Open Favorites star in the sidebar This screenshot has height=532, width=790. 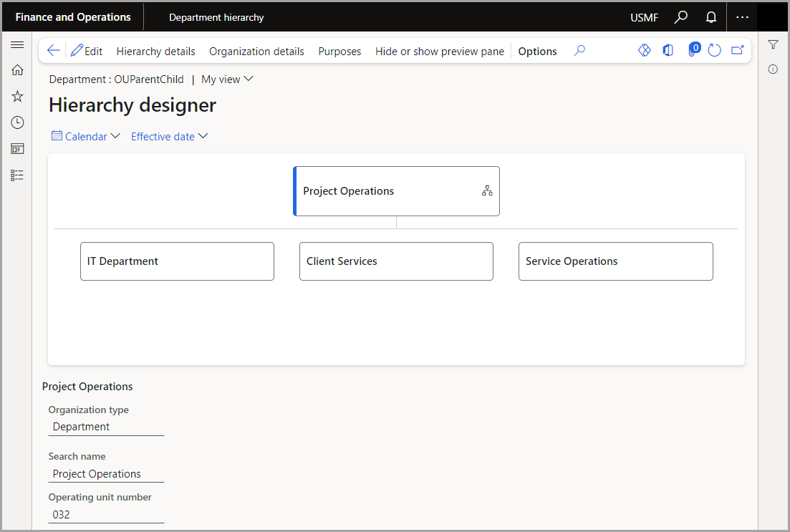pos(17,96)
